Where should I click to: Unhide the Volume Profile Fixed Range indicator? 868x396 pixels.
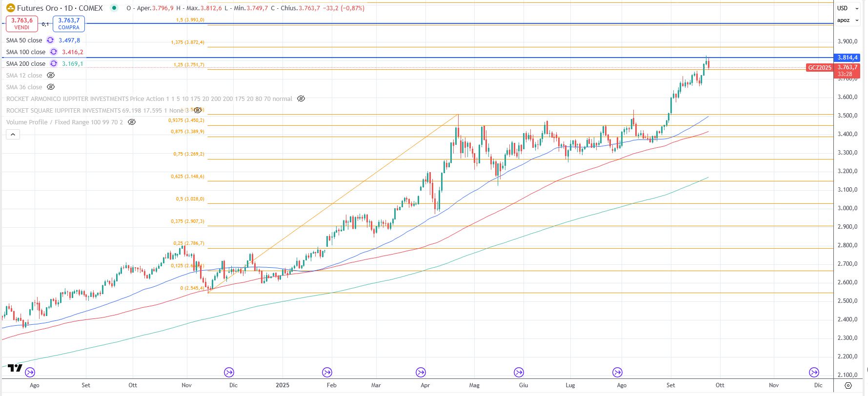[131, 122]
